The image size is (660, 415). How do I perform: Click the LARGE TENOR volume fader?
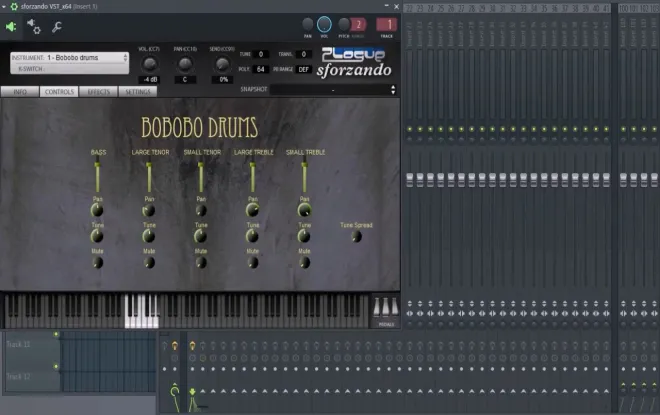tap(149, 176)
